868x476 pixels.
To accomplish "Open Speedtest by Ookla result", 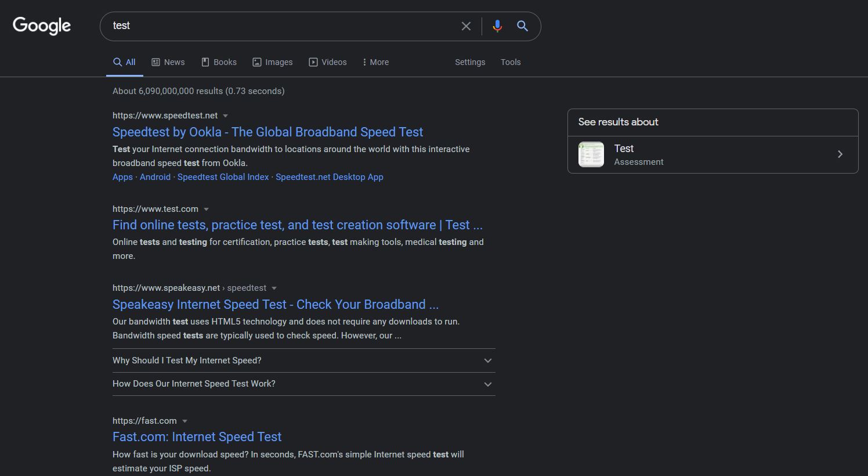I will pyautogui.click(x=268, y=132).
